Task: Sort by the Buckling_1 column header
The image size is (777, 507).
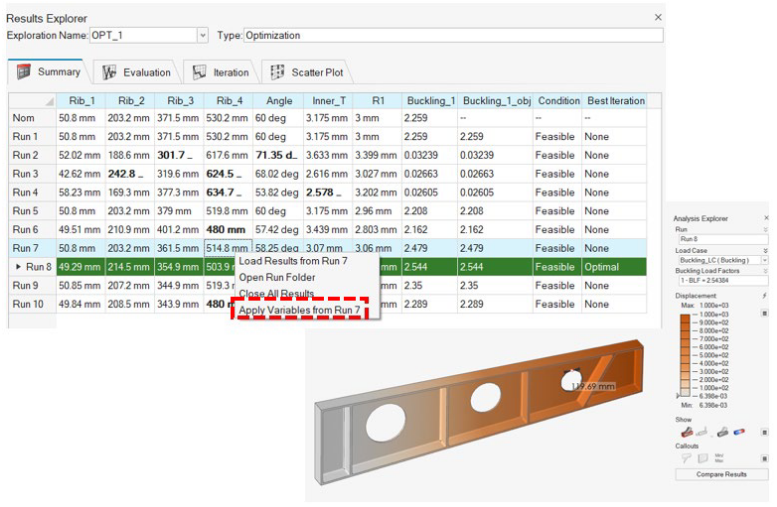Action: tap(429, 101)
